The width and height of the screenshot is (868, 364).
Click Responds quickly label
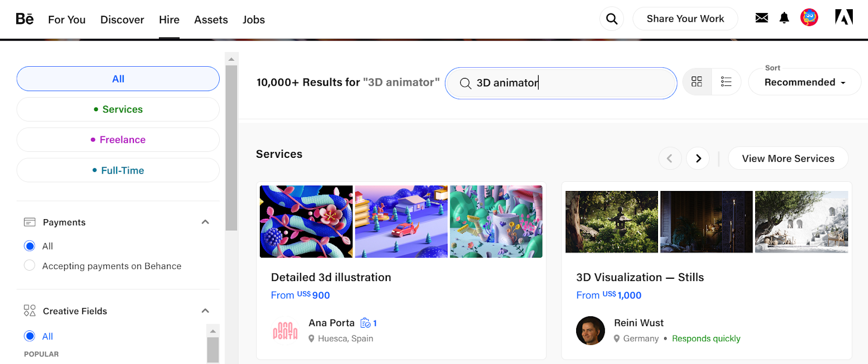(x=706, y=339)
